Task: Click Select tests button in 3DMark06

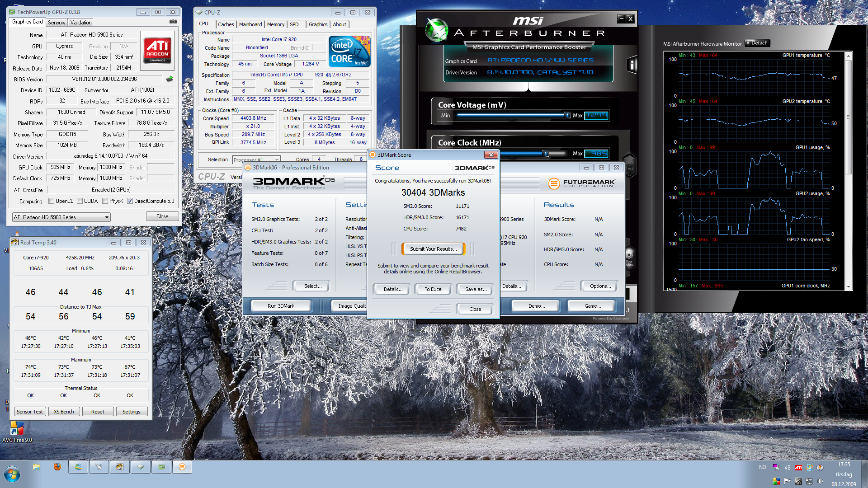Action: click(312, 286)
